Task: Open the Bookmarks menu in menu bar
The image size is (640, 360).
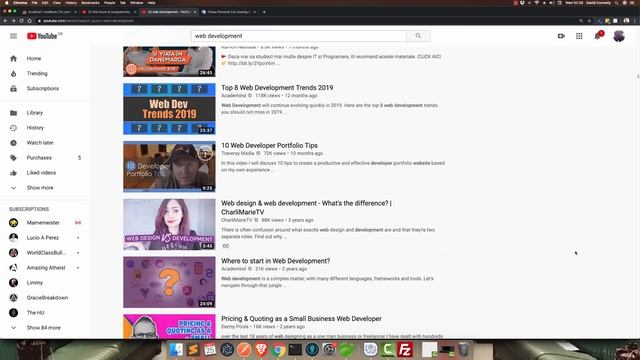Action: 90,2
